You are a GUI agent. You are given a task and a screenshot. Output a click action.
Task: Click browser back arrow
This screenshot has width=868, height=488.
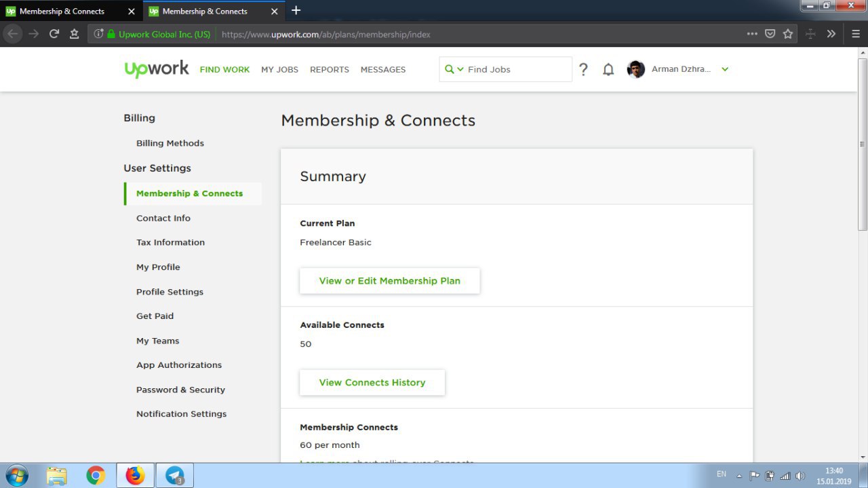13,34
